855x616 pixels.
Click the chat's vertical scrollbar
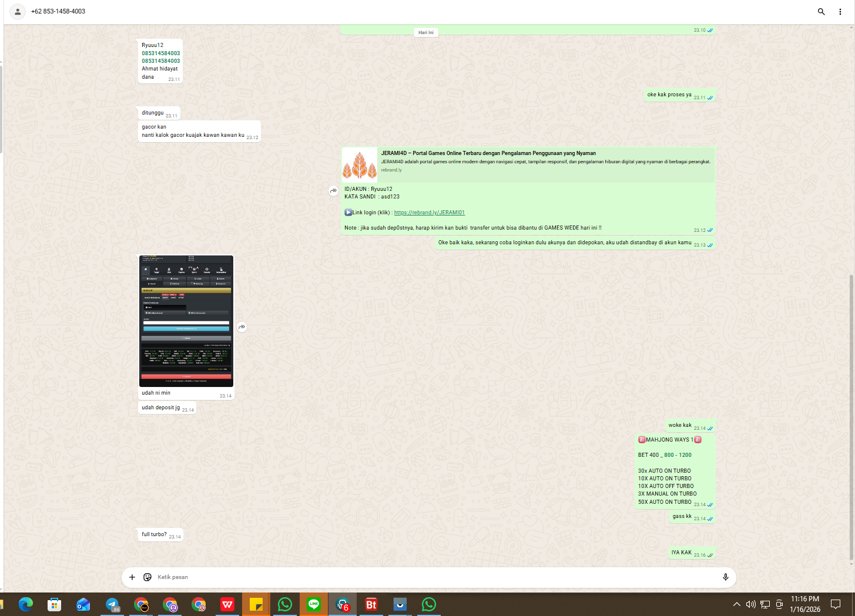(x=851, y=417)
